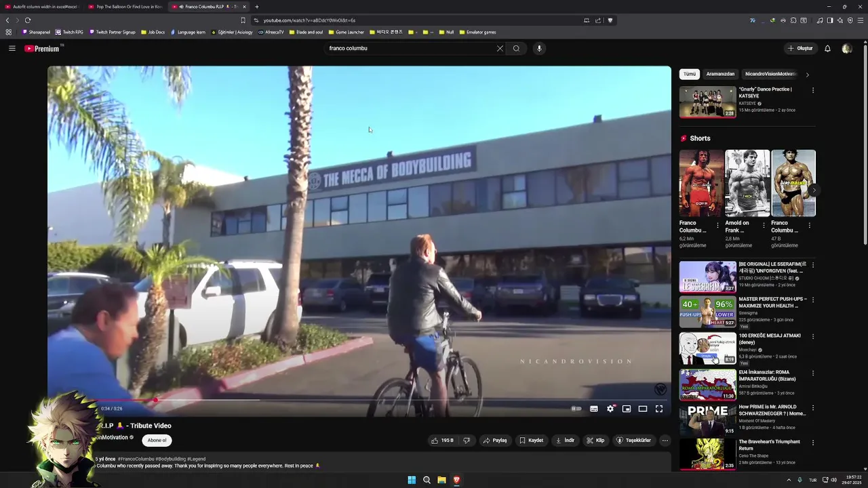This screenshot has height=488, width=868.
Task: Toggle subtitles with the captions icon
Action: (594, 409)
